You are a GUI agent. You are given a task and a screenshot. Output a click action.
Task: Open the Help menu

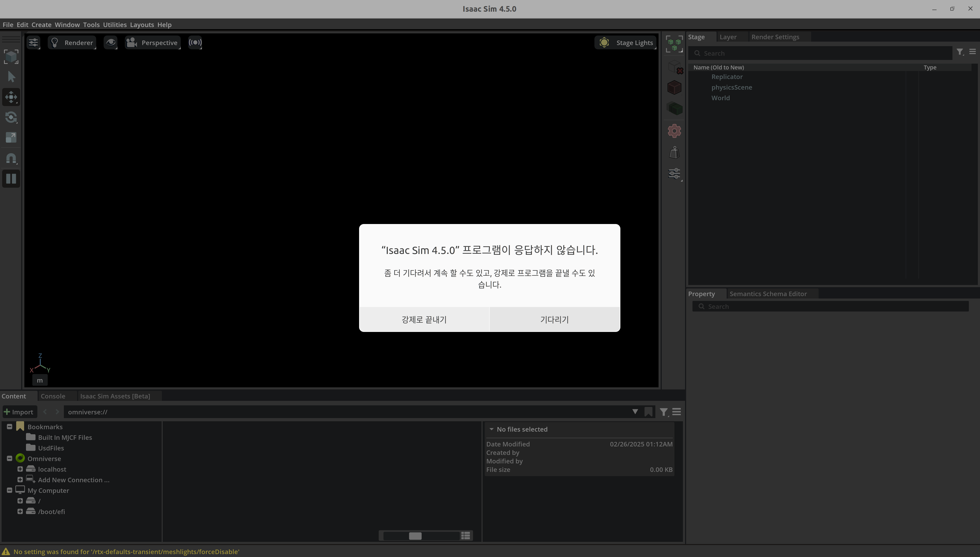[x=164, y=24]
